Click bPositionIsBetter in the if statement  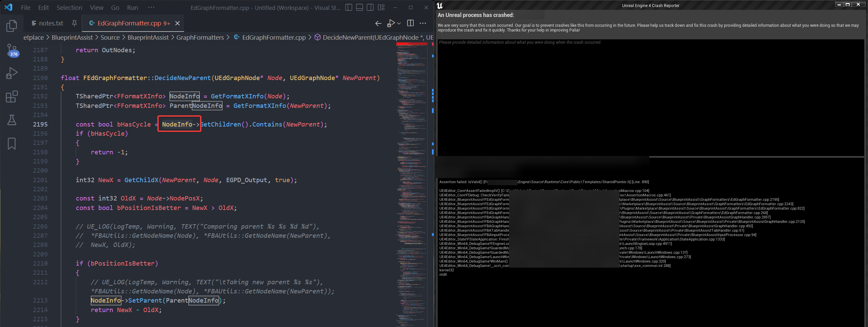[x=122, y=263]
